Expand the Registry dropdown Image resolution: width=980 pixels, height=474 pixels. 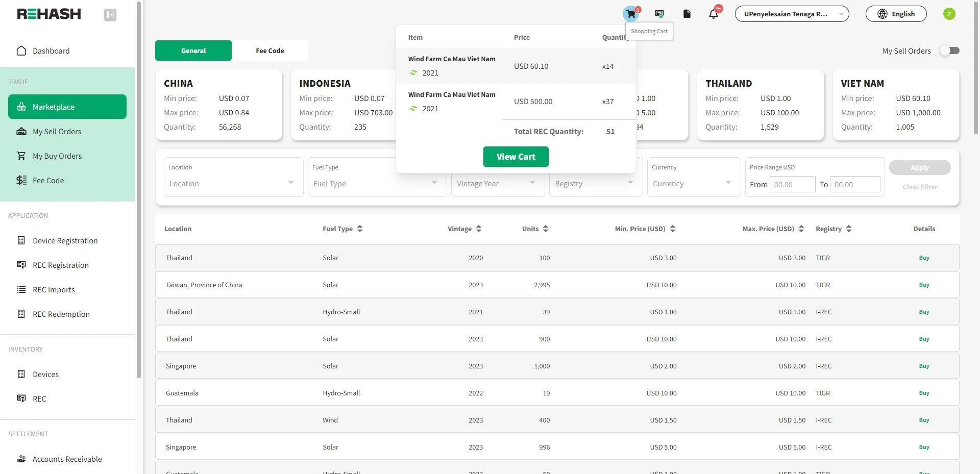[x=595, y=184]
